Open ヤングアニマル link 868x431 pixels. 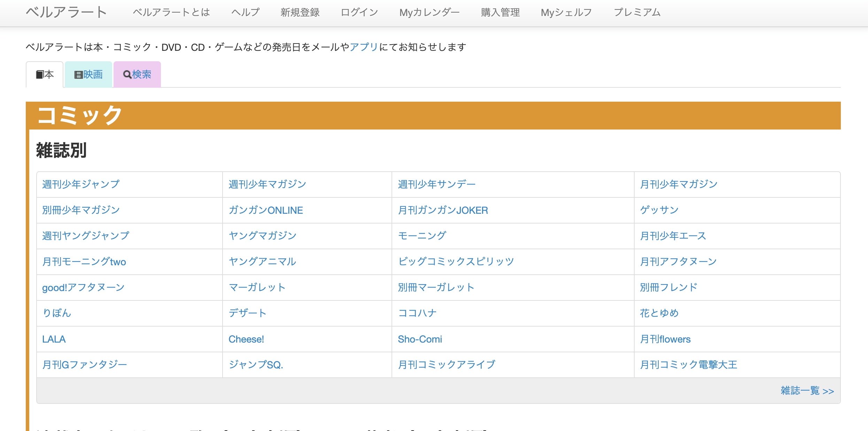[x=263, y=261]
